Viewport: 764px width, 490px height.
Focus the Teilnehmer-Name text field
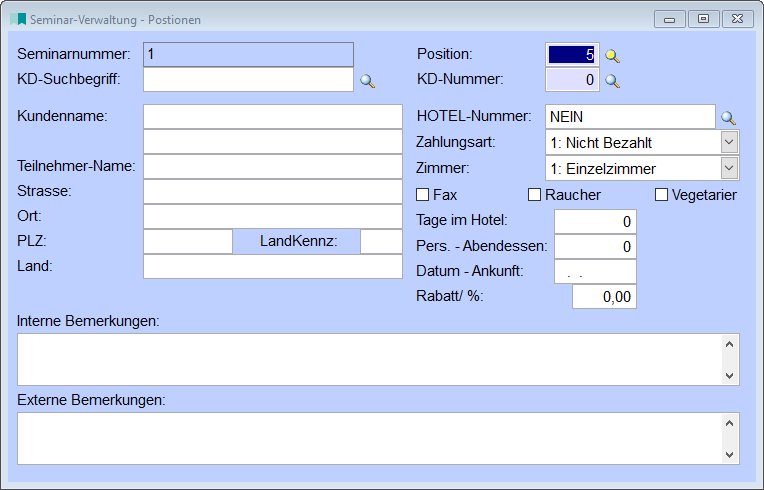click(272, 166)
